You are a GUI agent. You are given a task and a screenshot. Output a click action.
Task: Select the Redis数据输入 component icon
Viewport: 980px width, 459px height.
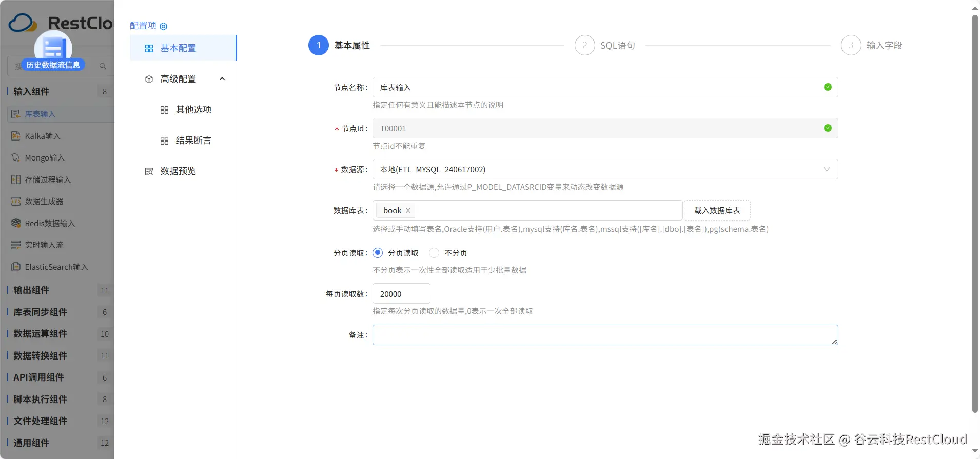pos(16,223)
